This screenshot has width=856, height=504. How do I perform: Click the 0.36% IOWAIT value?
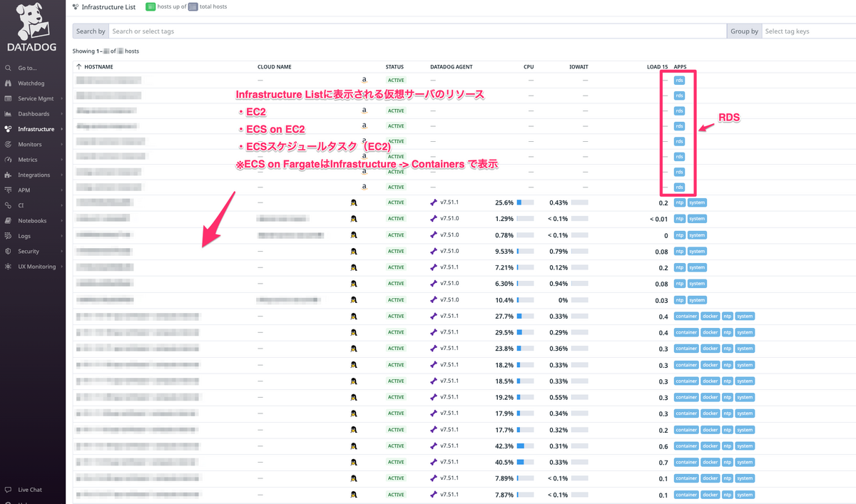(559, 349)
